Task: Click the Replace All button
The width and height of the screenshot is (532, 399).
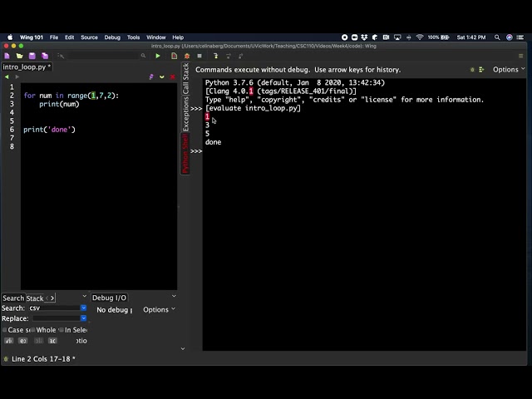Action: pyautogui.click(x=52, y=341)
